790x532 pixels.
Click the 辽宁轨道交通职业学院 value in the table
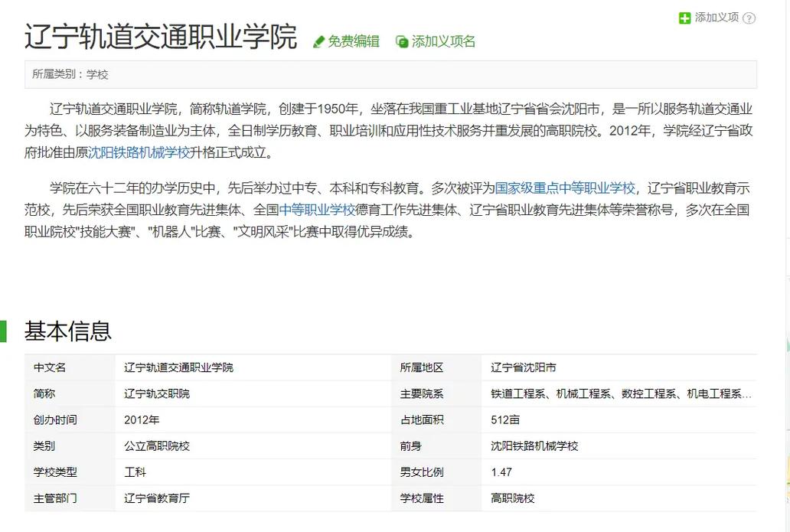point(179,367)
